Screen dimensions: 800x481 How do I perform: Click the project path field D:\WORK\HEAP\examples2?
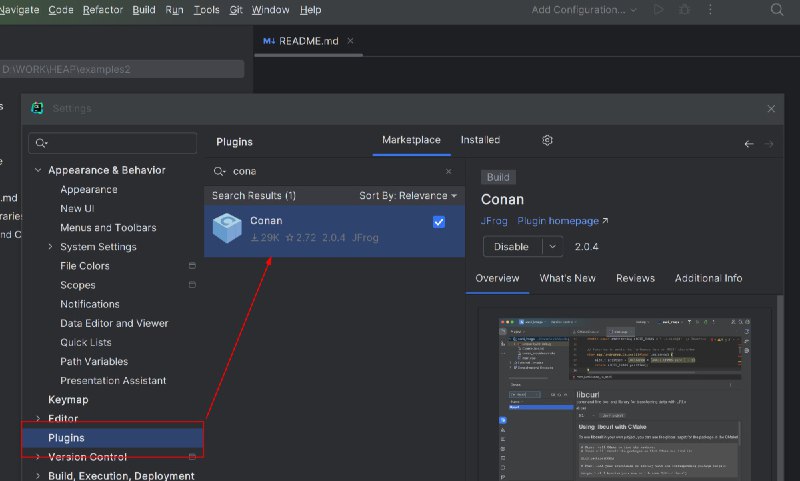pos(121,69)
